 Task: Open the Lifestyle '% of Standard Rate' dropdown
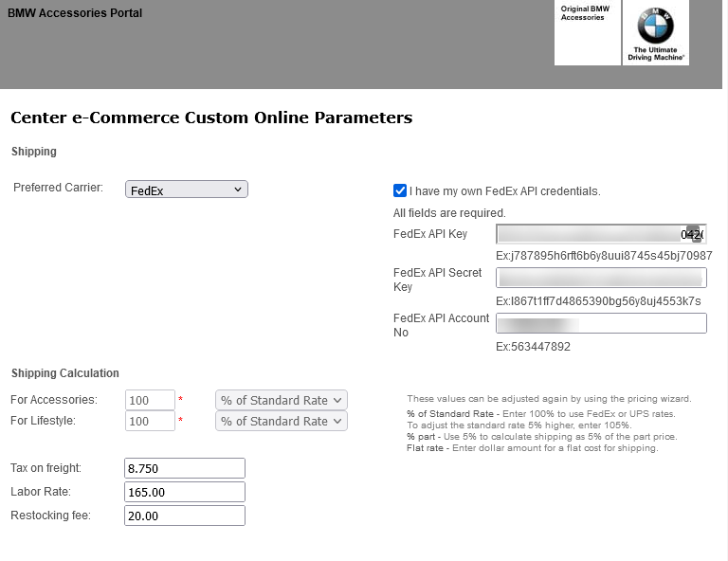(x=282, y=421)
